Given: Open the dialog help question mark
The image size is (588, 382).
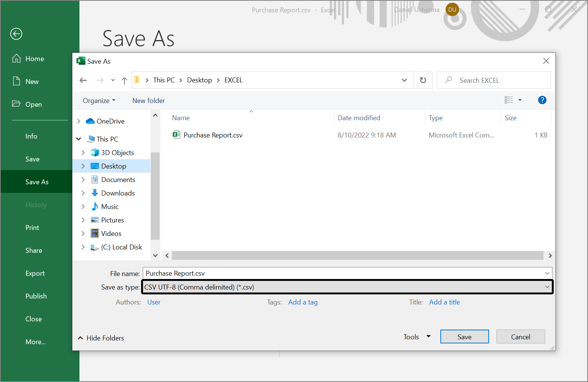Looking at the screenshot, I should pyautogui.click(x=542, y=100).
